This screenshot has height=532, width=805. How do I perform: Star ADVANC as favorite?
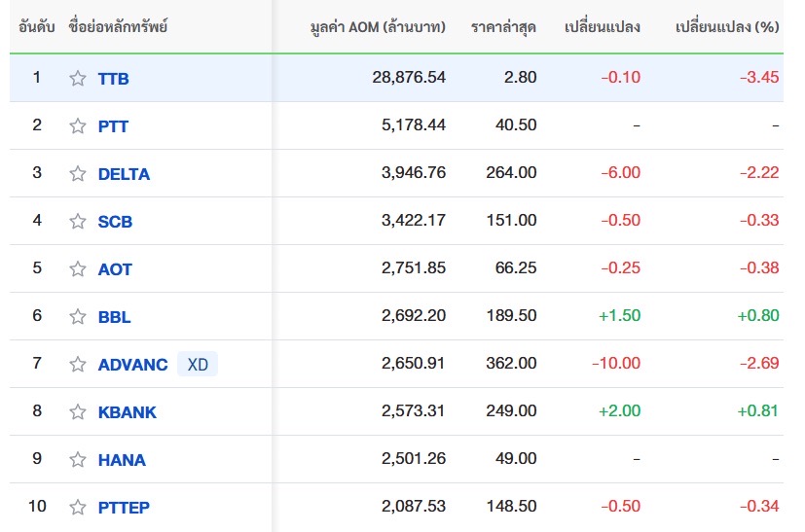coord(78,365)
